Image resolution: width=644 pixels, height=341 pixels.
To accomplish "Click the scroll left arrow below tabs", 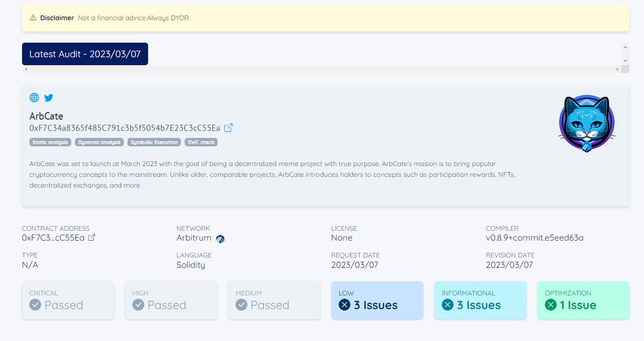I will pyautogui.click(x=25, y=69).
